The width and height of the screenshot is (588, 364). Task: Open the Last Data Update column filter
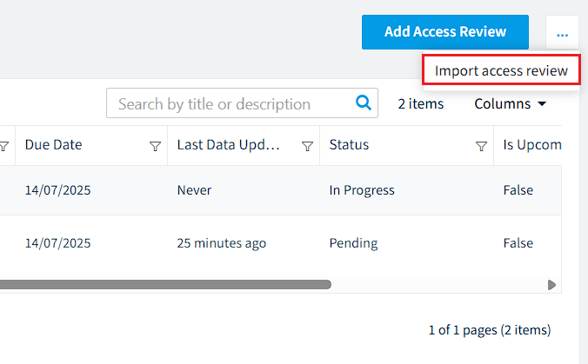[308, 146]
